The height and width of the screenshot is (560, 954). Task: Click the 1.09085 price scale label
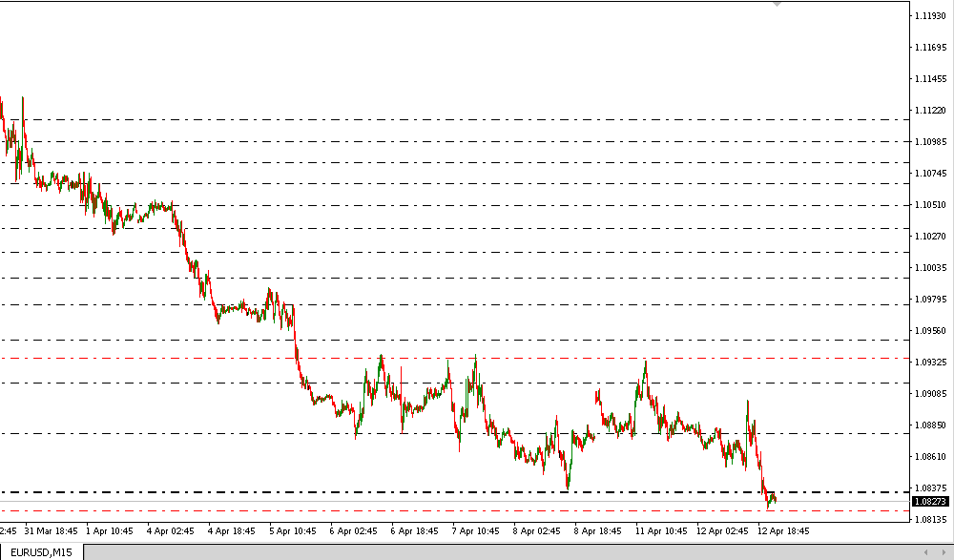point(930,394)
